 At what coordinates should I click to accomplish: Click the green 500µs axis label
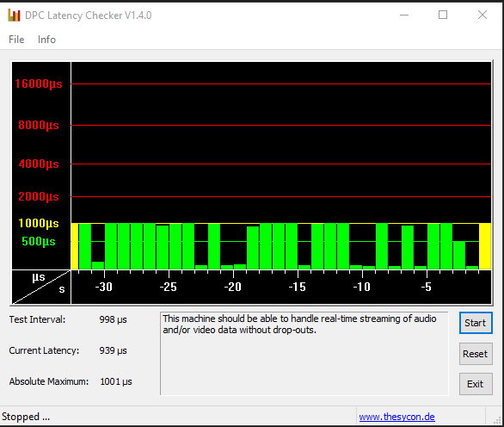39,241
